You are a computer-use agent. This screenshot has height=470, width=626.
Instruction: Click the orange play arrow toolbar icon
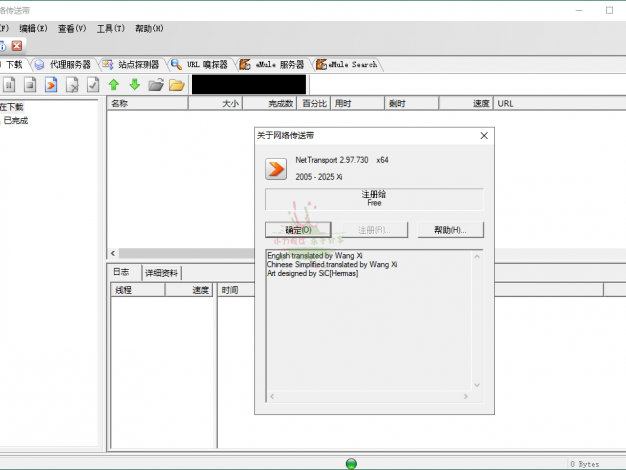point(50,85)
